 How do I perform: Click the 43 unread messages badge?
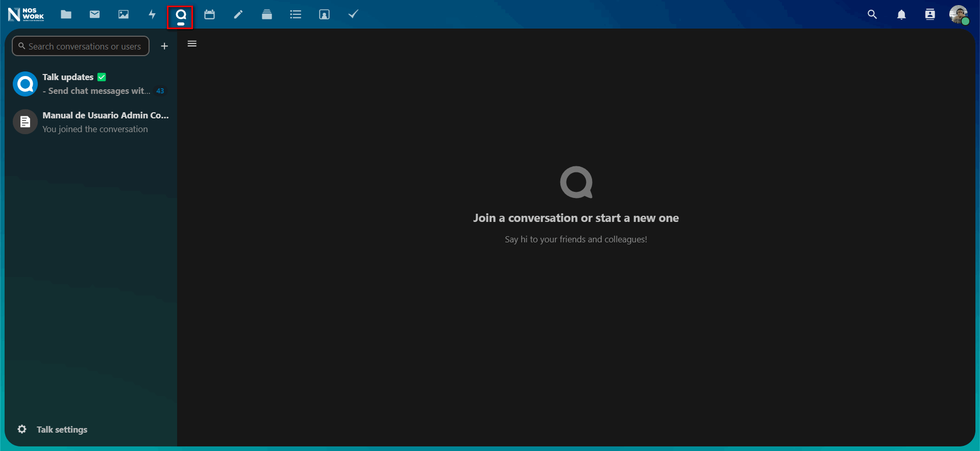pos(160,91)
